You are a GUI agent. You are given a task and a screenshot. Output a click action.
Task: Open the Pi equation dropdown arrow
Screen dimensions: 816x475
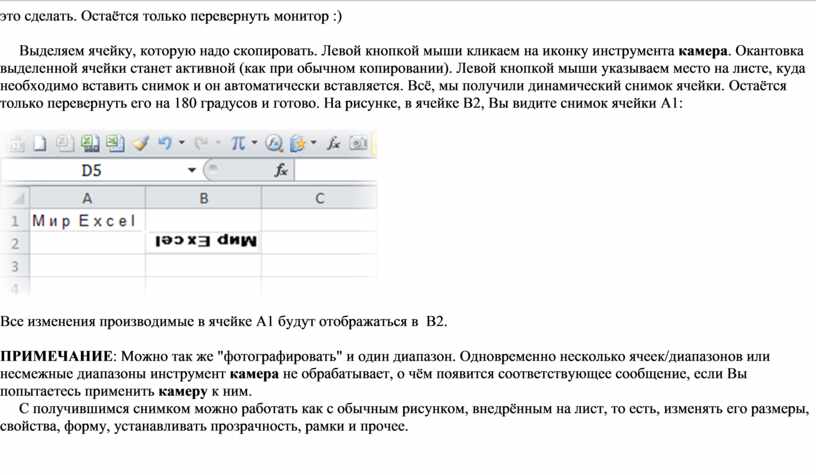pos(254,142)
